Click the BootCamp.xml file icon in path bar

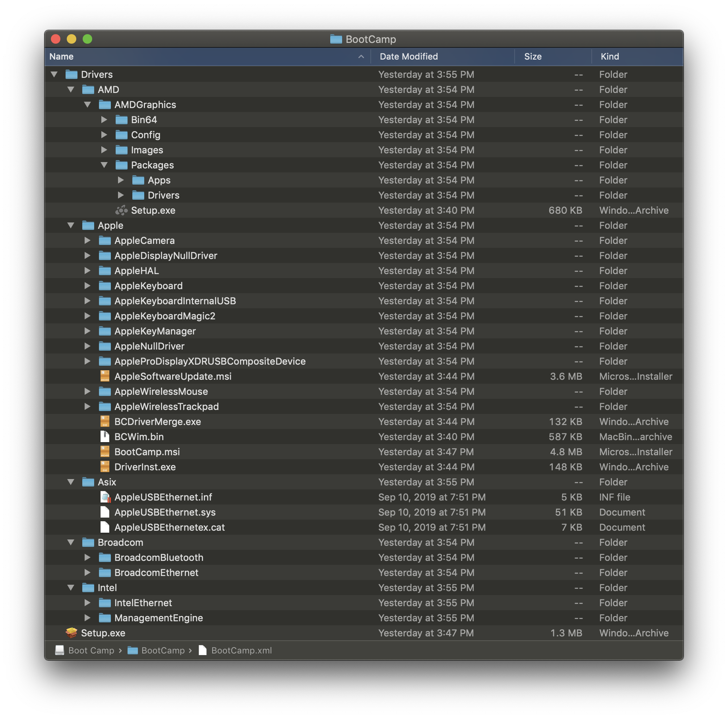203,650
